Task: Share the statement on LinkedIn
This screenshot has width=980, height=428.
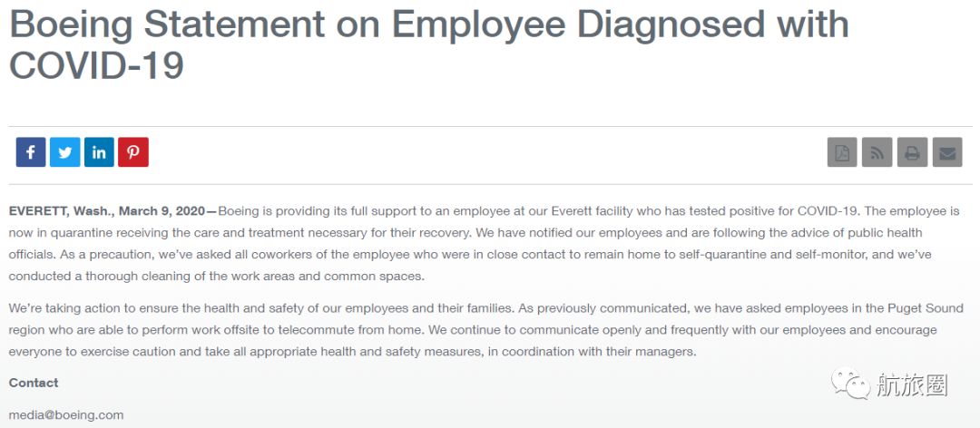Action: click(x=99, y=152)
